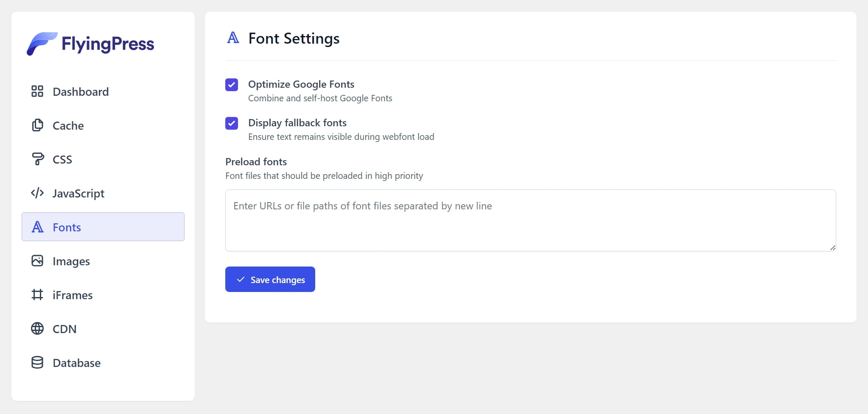Click the Save changes button
Viewport: 868px width, 414px height.
(270, 279)
